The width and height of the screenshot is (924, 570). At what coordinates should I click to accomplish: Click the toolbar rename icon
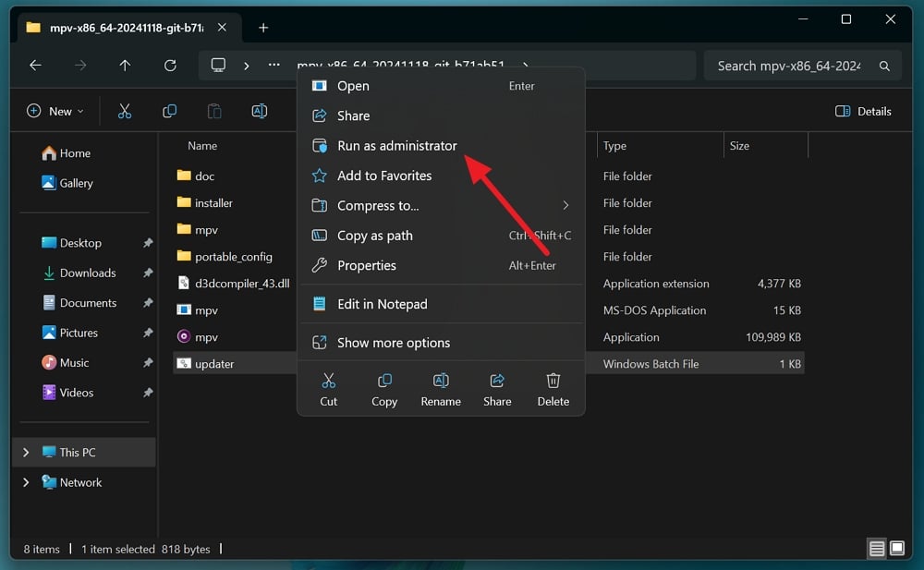260,111
